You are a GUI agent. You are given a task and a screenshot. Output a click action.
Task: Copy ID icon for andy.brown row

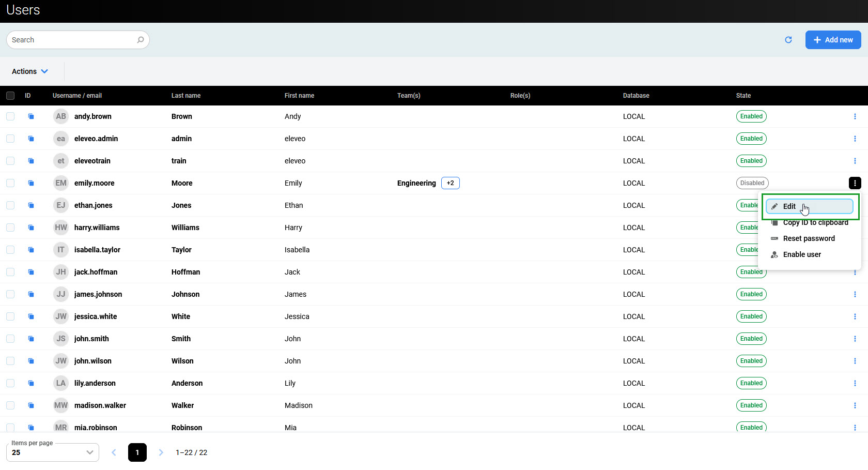31,116
